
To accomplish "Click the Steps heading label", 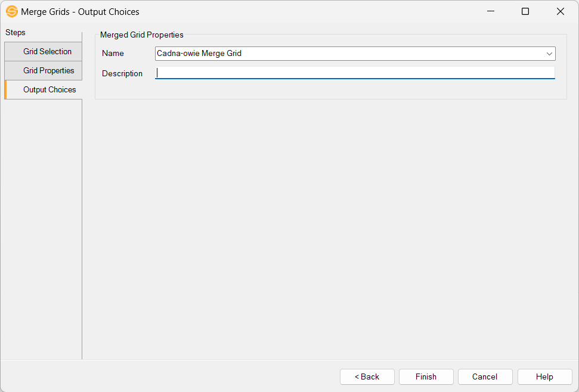I will pyautogui.click(x=16, y=33).
